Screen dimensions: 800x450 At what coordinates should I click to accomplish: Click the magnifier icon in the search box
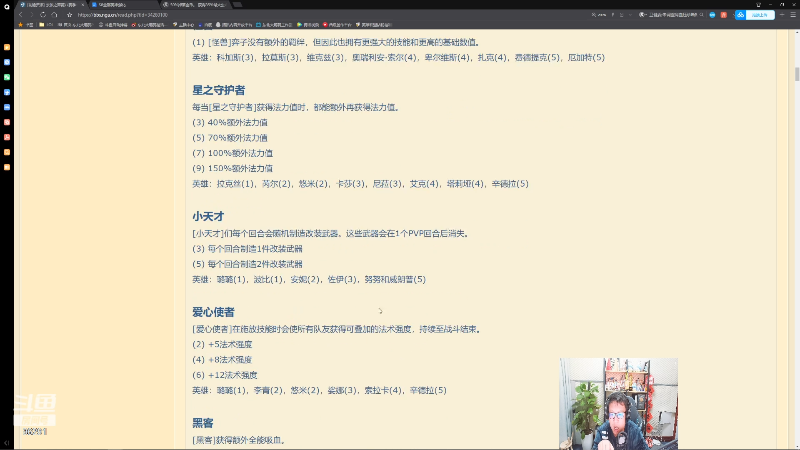click(701, 15)
